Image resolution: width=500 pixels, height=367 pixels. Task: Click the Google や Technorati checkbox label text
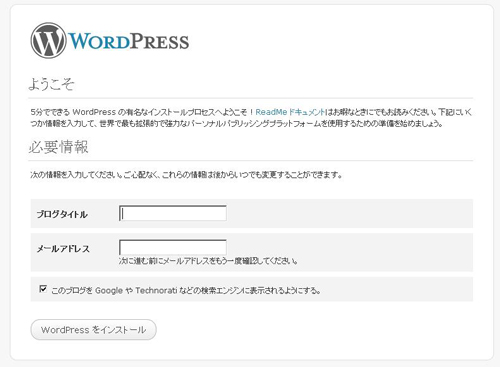[186, 290]
